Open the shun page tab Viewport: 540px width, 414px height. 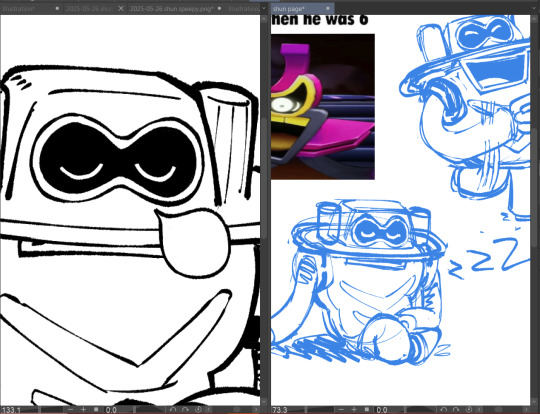tap(302, 9)
